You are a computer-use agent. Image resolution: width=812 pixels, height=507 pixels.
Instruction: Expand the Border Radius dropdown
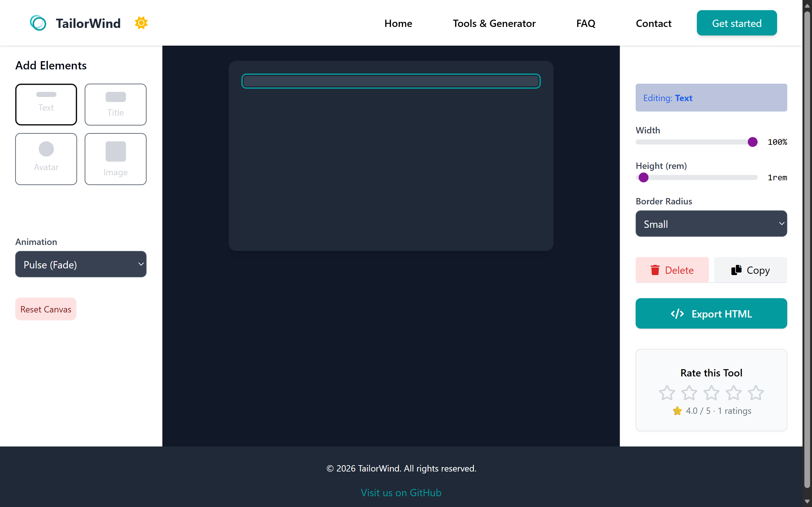(711, 224)
